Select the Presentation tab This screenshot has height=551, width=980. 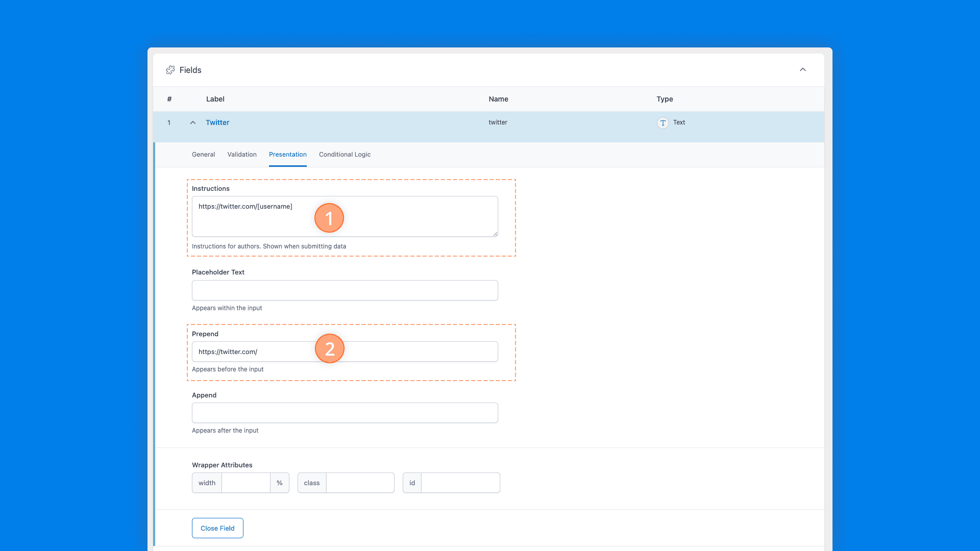coord(288,155)
